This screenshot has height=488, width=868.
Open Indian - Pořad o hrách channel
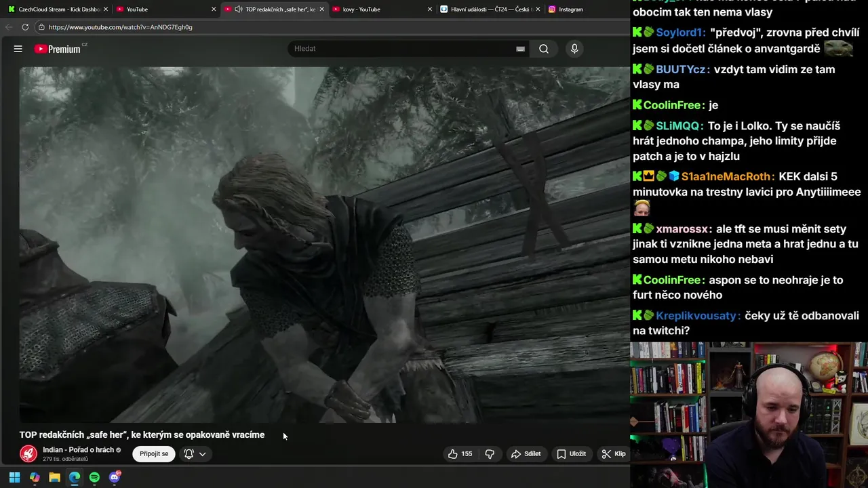point(78,450)
